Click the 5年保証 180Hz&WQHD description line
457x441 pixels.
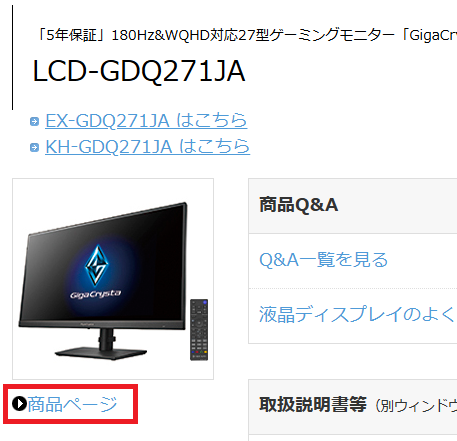(x=246, y=35)
